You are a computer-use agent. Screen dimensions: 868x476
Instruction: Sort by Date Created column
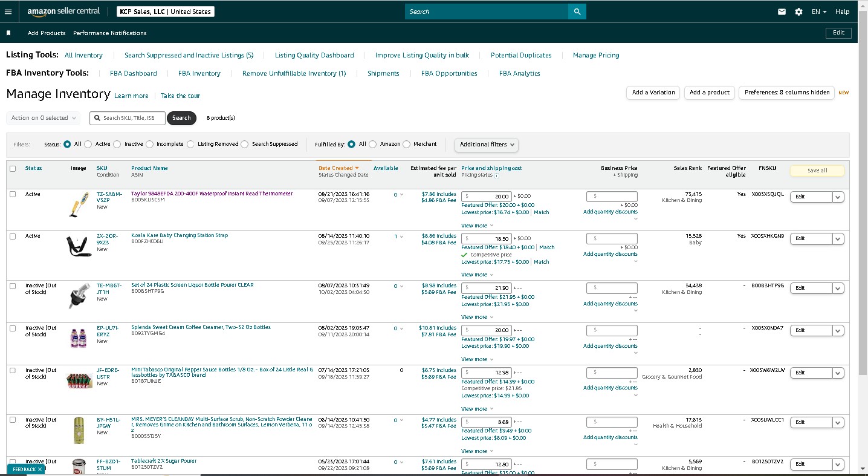(x=338, y=168)
